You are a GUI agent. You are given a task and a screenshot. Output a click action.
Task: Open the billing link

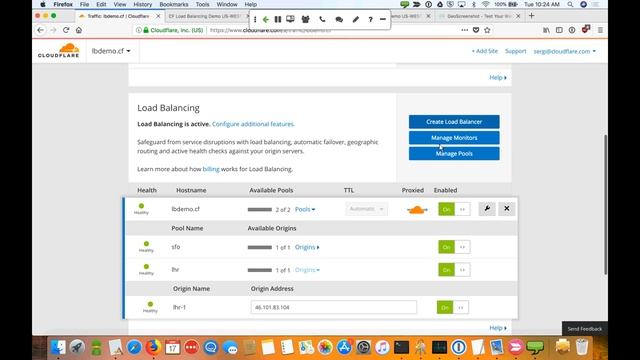211,169
